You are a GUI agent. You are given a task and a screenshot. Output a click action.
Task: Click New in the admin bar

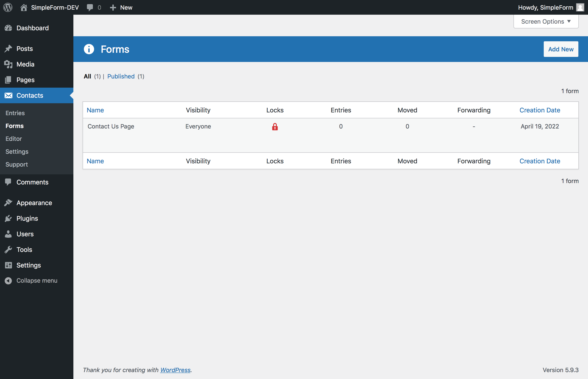(126, 7)
